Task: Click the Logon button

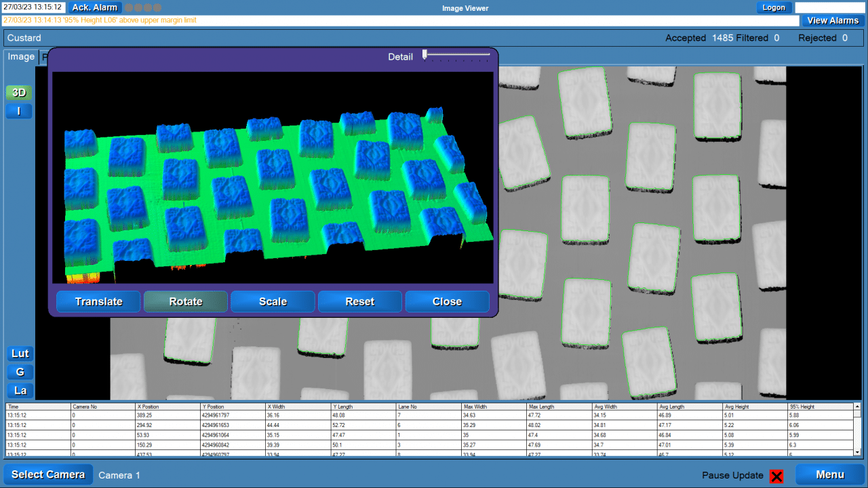Action: (774, 7)
